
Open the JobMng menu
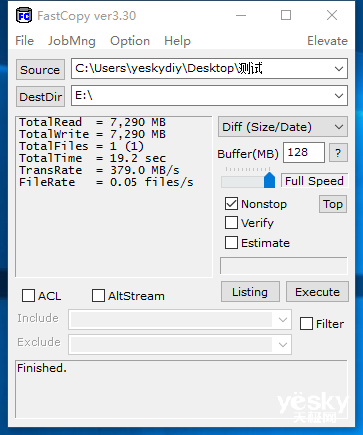click(x=72, y=41)
